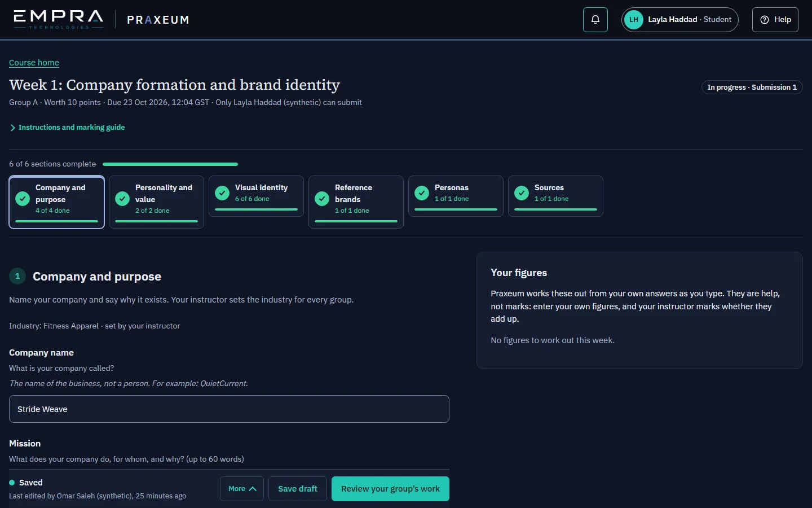Click the 'Group A · Worth 10 points' line
The height and width of the screenshot is (508, 812).
click(x=186, y=103)
